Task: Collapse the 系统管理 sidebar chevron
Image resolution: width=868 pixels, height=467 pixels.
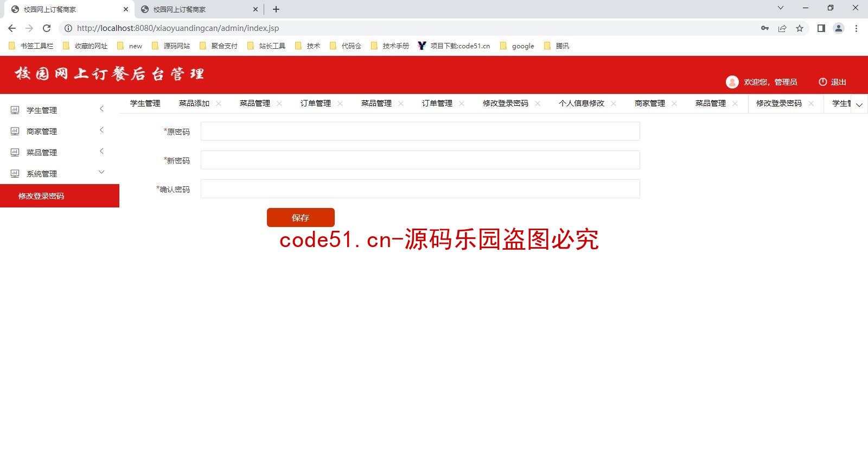Action: (x=101, y=172)
